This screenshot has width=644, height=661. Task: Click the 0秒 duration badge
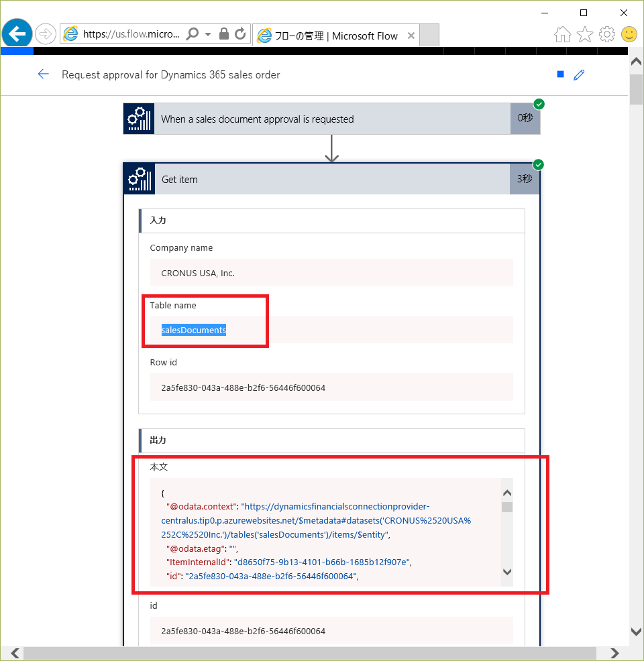[525, 118]
